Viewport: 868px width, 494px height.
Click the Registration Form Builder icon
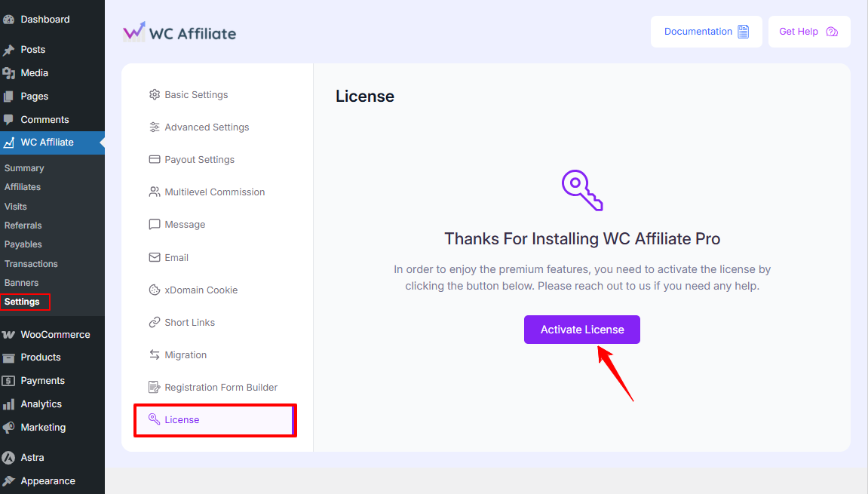[155, 388]
